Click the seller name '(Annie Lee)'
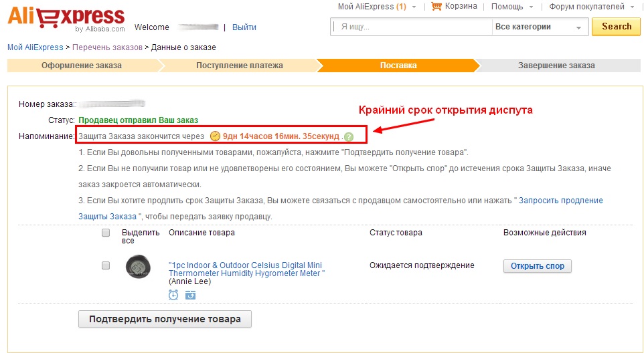The width and height of the screenshot is (644, 353). point(189,281)
